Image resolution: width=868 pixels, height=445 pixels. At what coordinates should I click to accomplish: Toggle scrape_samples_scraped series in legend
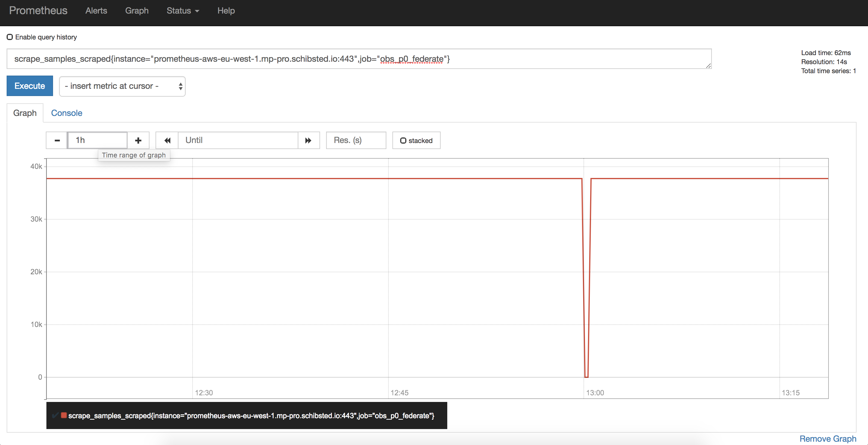(x=251, y=416)
